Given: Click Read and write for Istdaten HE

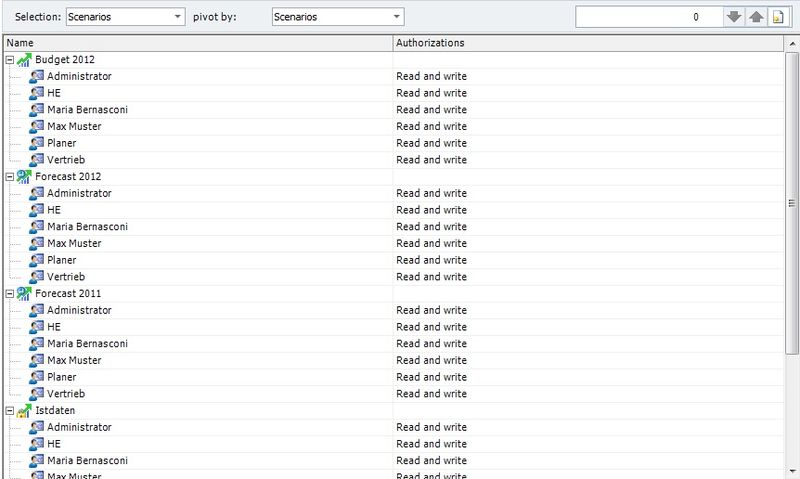Looking at the screenshot, I should point(432,444).
